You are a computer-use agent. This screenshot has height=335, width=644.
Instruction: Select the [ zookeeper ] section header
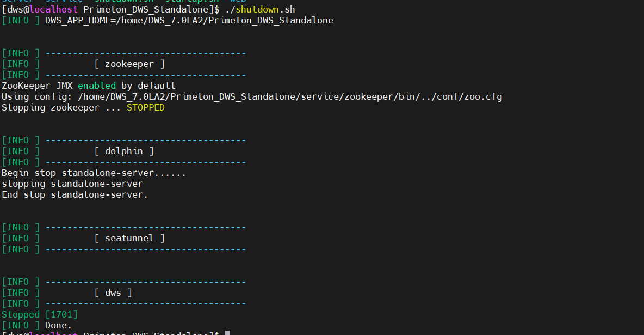129,64
